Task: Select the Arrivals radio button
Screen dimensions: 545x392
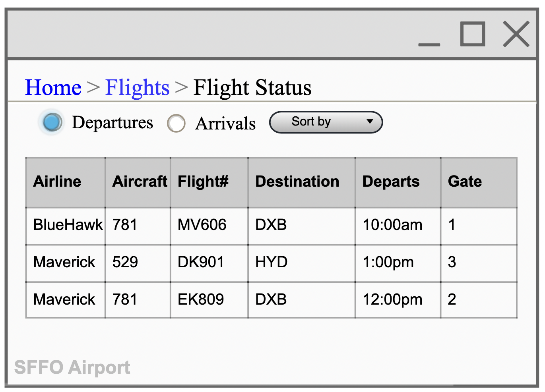Action: [x=176, y=123]
